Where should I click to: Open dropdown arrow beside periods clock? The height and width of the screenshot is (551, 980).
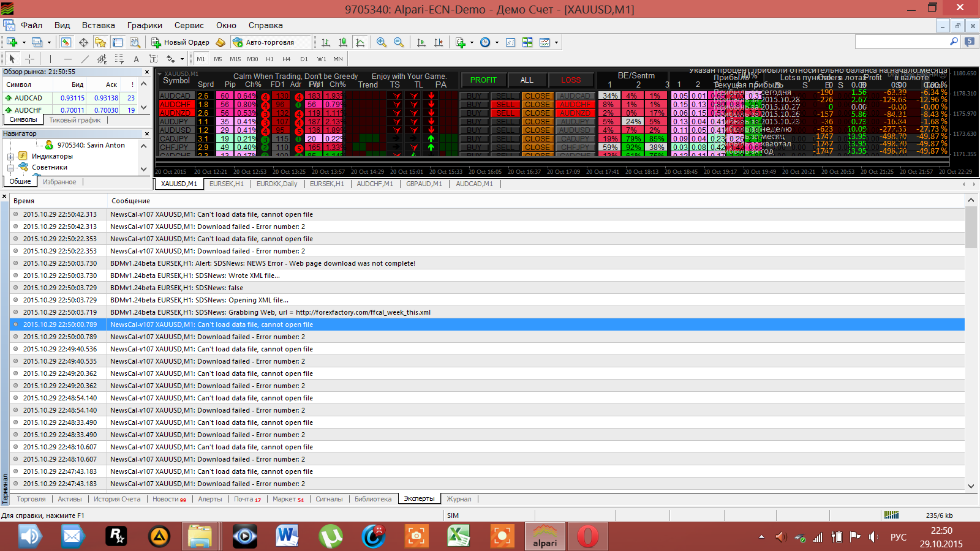click(x=497, y=42)
